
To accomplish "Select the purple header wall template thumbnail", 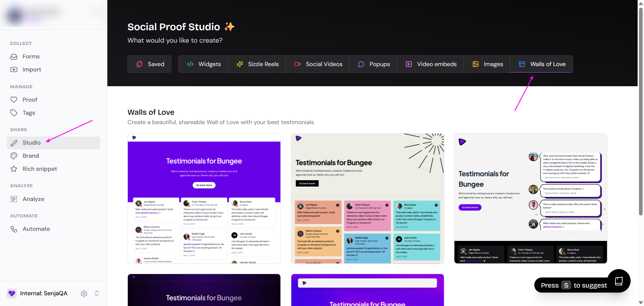I will pyautogui.click(x=204, y=198).
